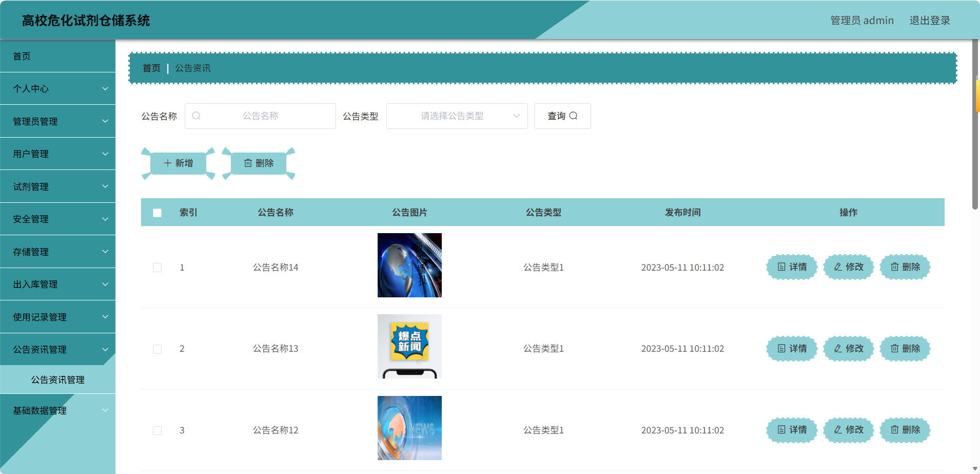This screenshot has width=980, height=474.
Task: Click the date cell for 公告名称13
Action: [x=682, y=349]
